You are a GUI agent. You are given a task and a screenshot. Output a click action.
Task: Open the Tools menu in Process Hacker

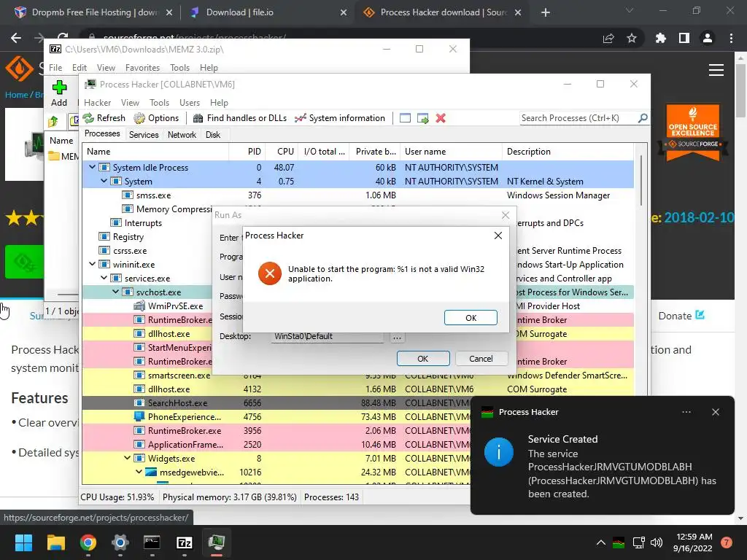(159, 103)
